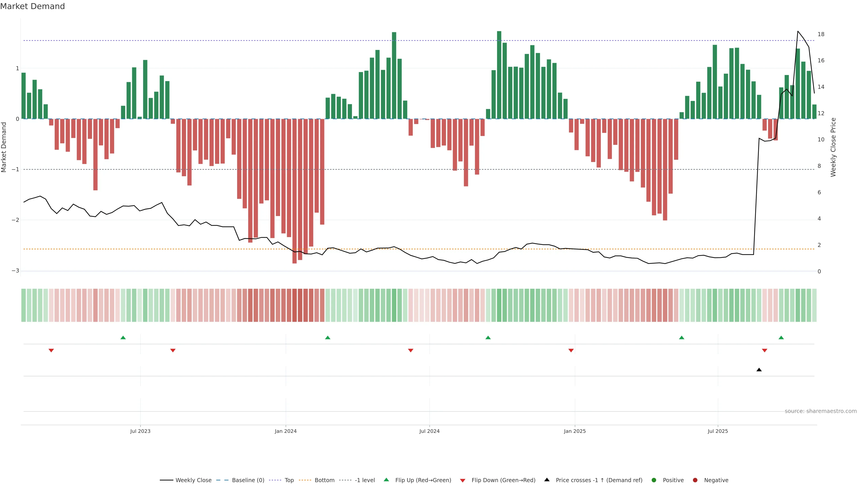Image resolution: width=868 pixels, height=488 pixels.
Task: Click the flip-down marker just before Jul 2024
Action: (x=410, y=351)
